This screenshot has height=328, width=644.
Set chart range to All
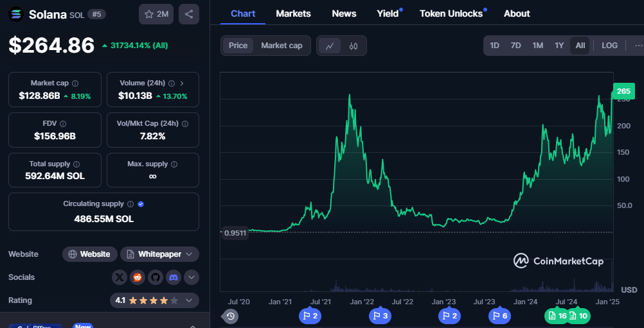tap(580, 46)
